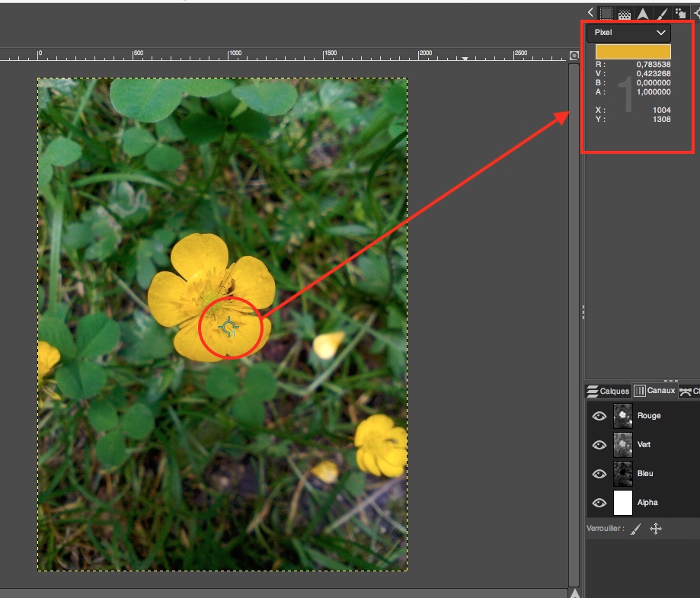Click the orange sampled color swatch
This screenshot has width=700, height=598.
coord(633,52)
